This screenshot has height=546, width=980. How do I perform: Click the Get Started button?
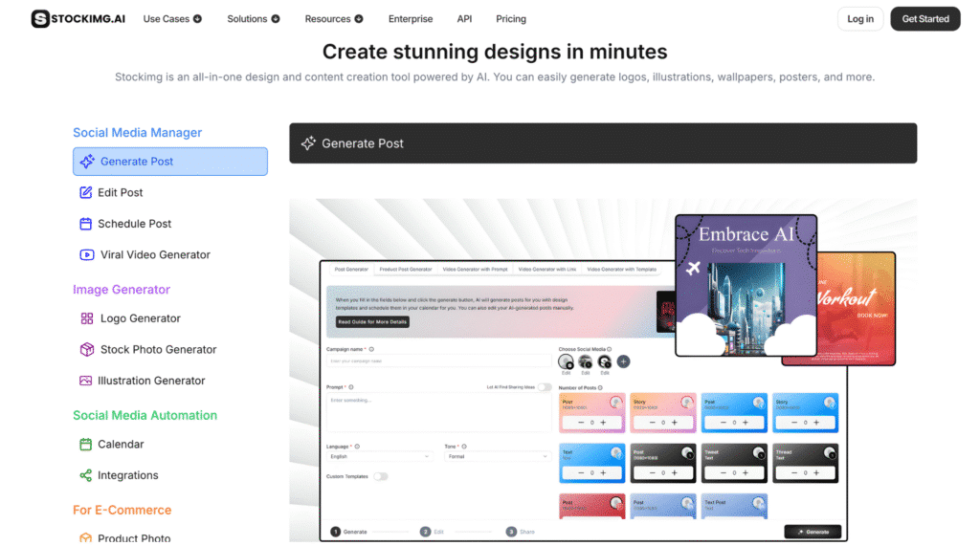[925, 19]
